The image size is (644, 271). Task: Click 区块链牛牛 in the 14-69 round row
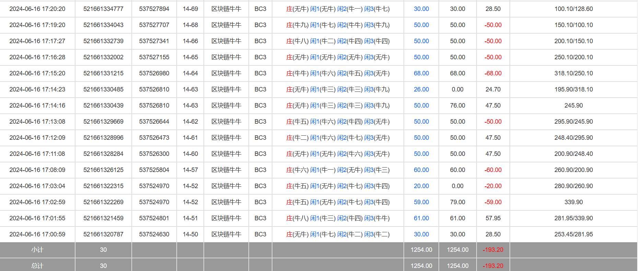click(226, 9)
